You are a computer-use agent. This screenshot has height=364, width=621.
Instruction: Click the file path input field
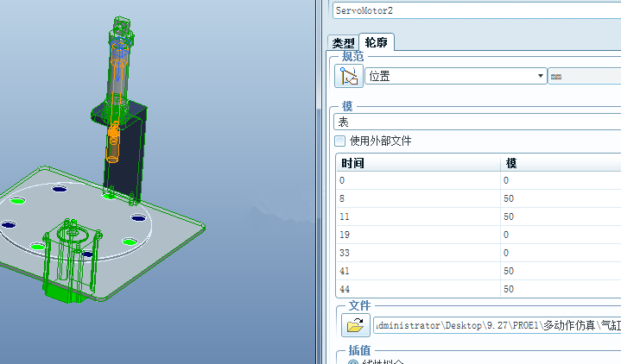click(x=497, y=325)
